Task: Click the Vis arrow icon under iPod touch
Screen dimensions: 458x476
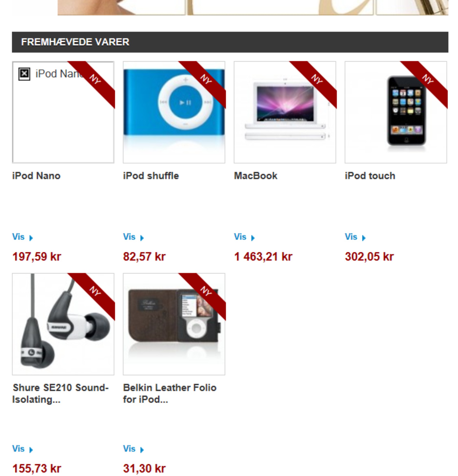Action: pos(364,238)
